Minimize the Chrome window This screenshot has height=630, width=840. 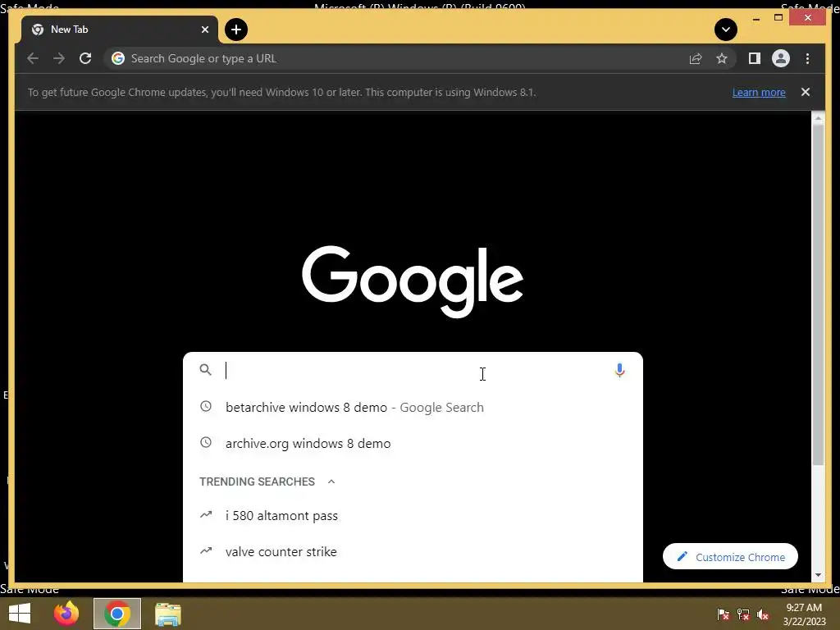click(756, 19)
